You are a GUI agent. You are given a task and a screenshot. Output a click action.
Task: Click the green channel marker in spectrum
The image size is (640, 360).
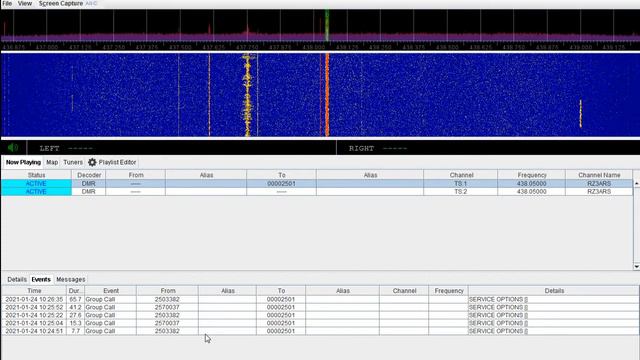click(327, 25)
